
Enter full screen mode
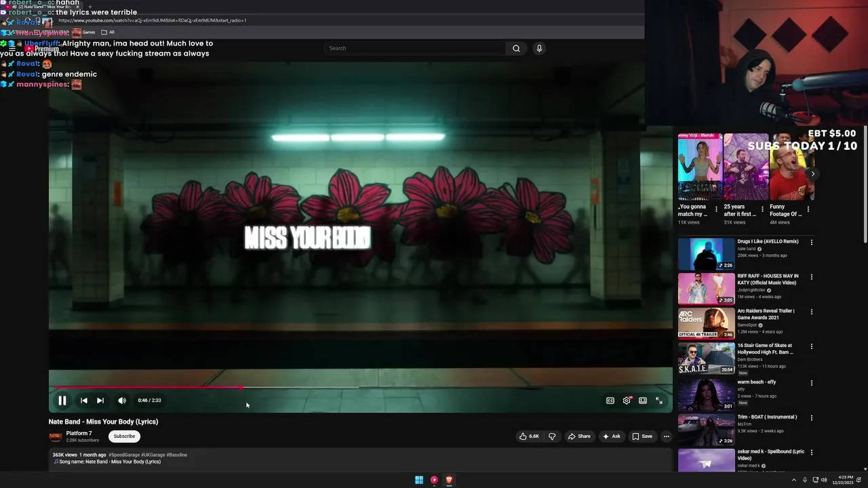(659, 401)
